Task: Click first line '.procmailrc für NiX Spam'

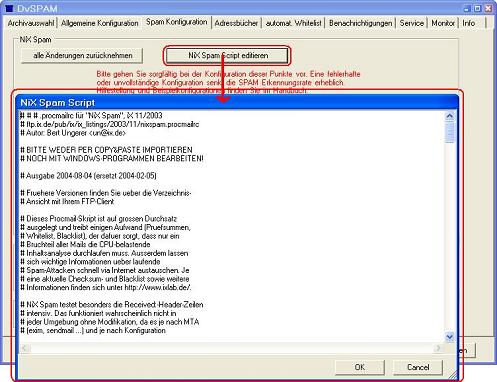Action: (91, 116)
